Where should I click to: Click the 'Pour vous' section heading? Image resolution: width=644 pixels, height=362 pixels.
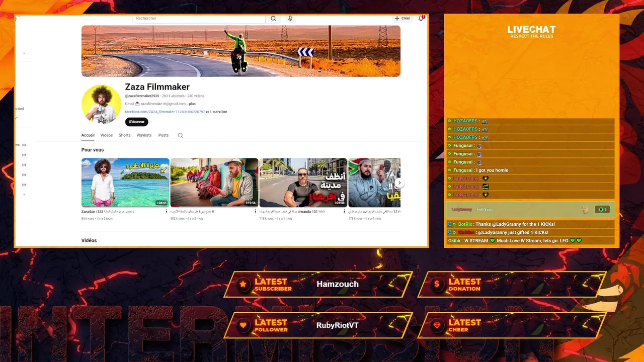pos(93,150)
